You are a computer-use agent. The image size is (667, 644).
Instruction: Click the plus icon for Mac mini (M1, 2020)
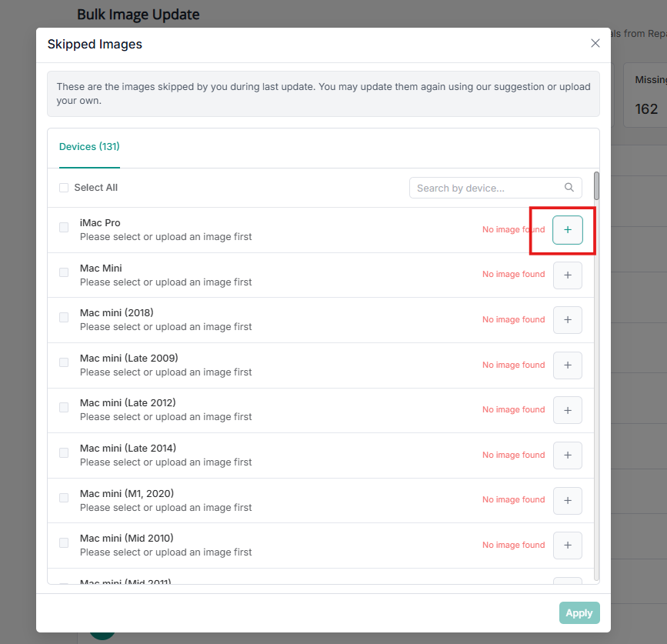click(x=567, y=500)
